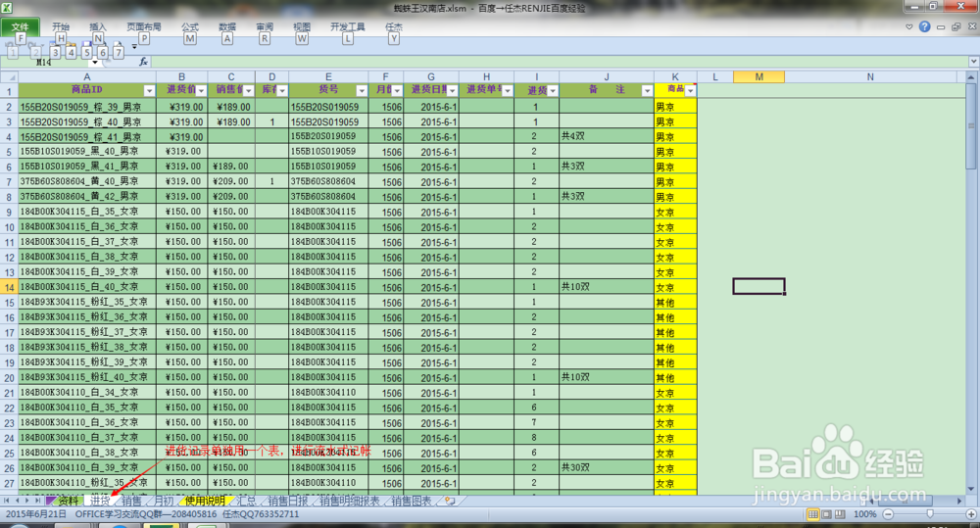Click the formula bar input area
This screenshot has width=980, height=528.
(560, 62)
